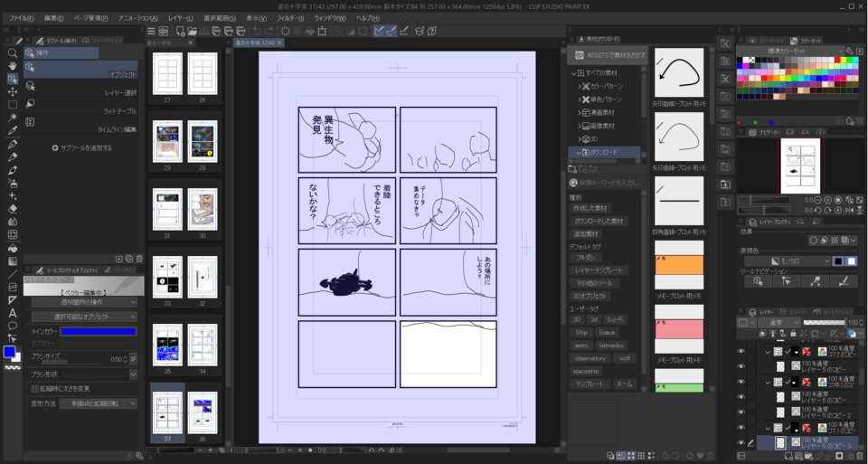Select the Eraser tool

pos(12,209)
